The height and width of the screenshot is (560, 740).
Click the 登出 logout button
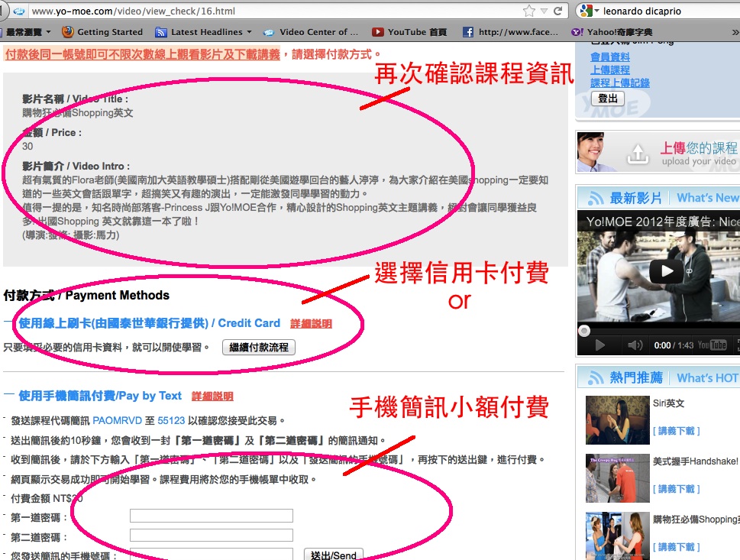(607, 99)
